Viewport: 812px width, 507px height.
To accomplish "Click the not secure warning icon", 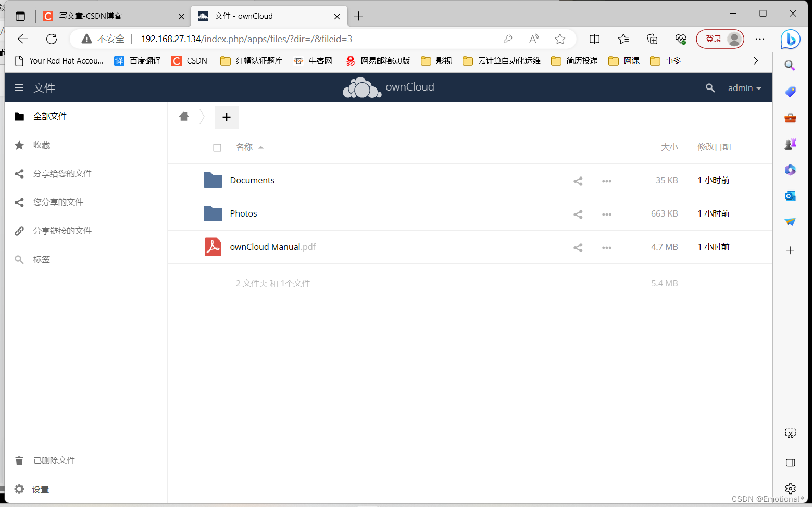I will point(86,39).
